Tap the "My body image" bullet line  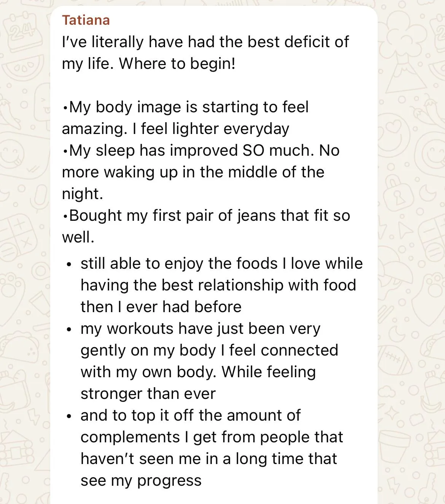pos(185,107)
